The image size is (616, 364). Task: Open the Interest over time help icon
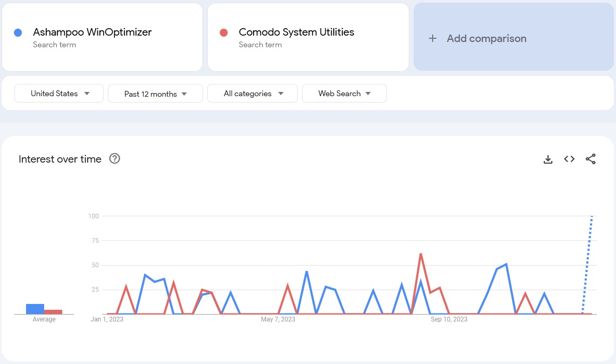114,159
